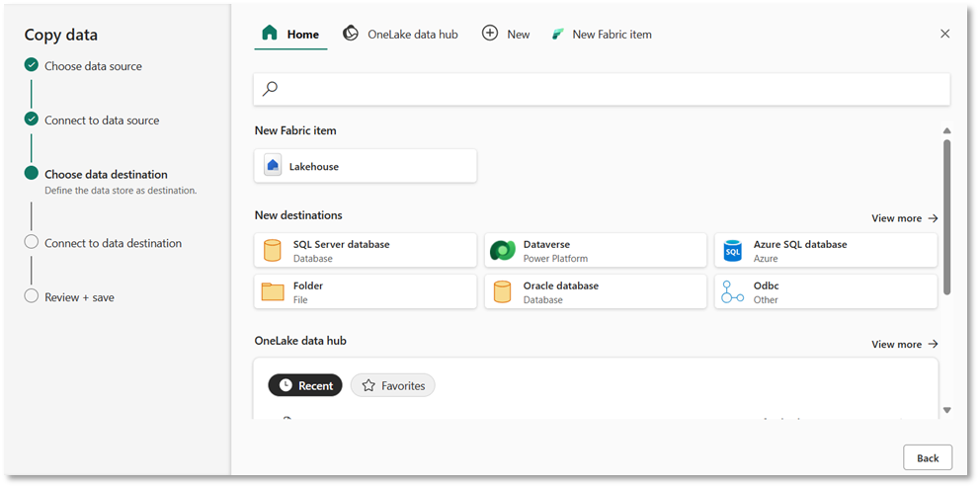Switch to the OneLake data hub tab
Screen dimensions: 980x488
tap(400, 34)
